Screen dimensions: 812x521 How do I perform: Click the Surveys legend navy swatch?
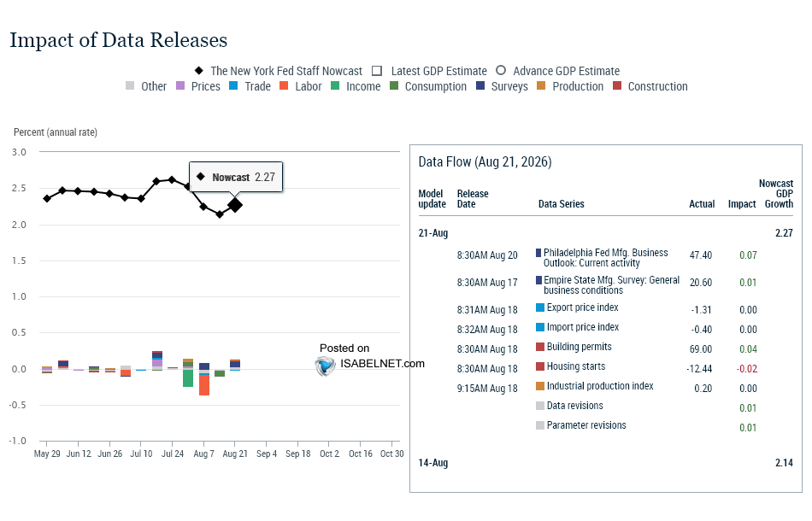[480, 85]
